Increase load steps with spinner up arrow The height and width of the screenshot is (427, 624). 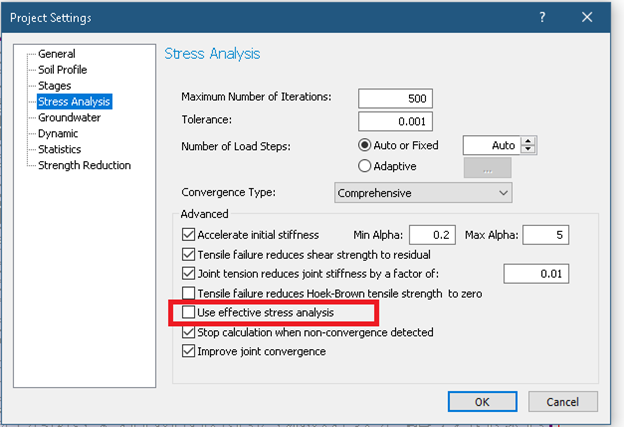pos(529,141)
